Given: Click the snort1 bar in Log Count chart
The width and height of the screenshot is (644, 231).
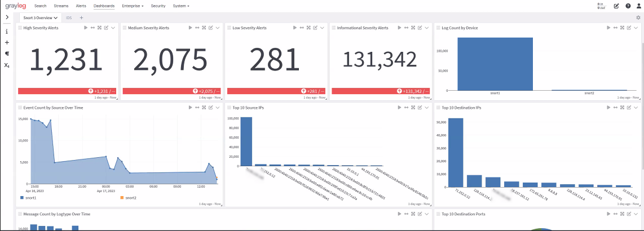Looking at the screenshot, I should pos(495,64).
